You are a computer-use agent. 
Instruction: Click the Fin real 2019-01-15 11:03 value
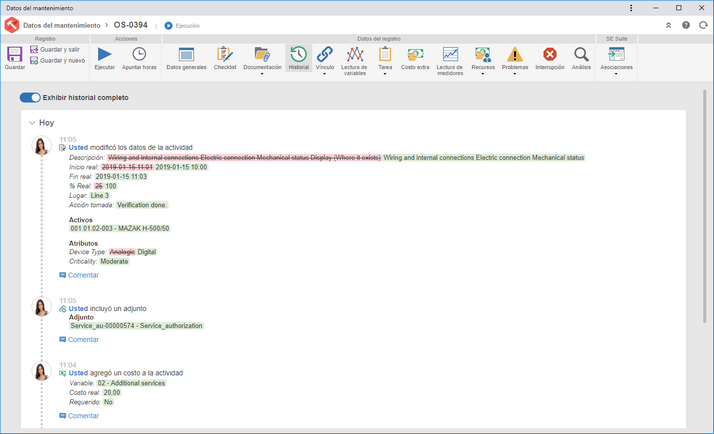pyautogui.click(x=121, y=176)
